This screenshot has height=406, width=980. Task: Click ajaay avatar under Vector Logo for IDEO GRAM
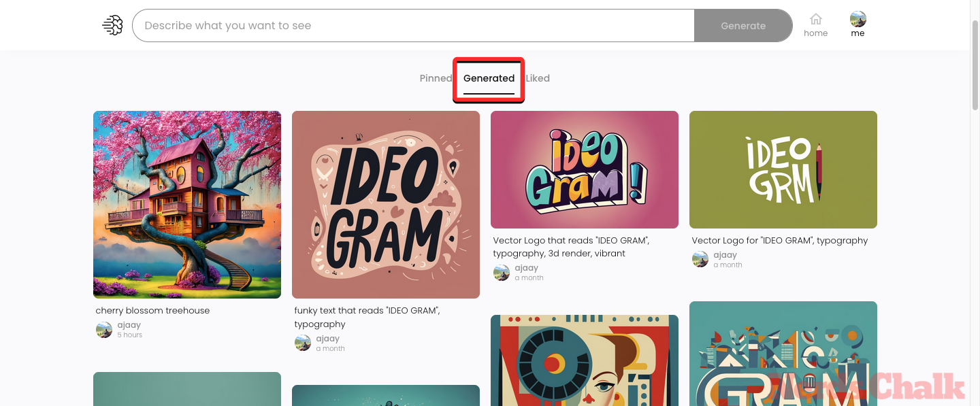(700, 259)
